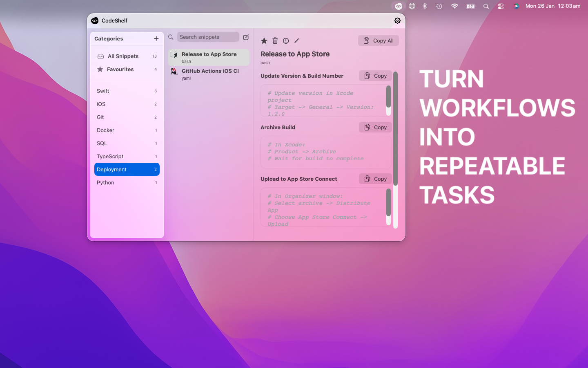Screen dimensions: 588x368
Task: Delete the current snippet using the trash icon
Action: point(275,40)
